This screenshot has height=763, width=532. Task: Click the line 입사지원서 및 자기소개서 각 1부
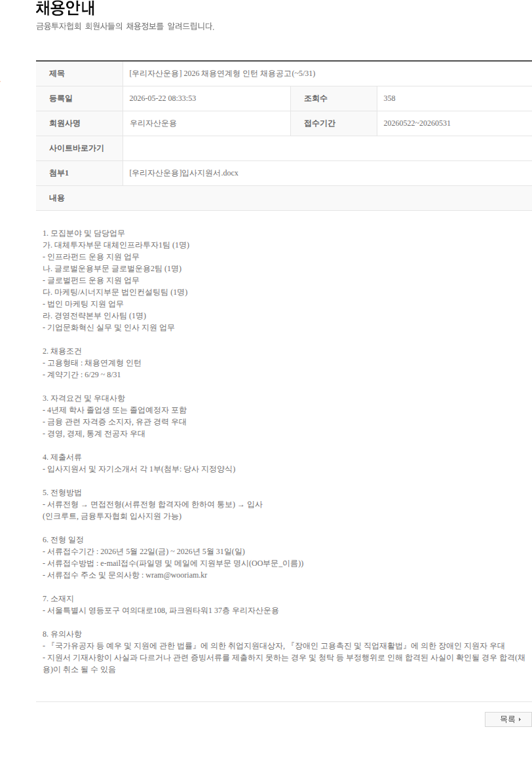click(139, 469)
